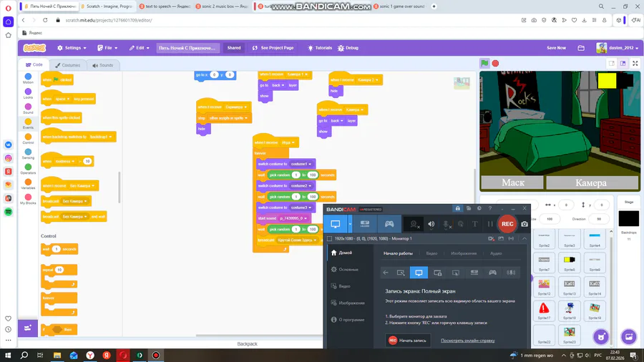
Task: Open Scratch Tutorials
Action: click(x=320, y=48)
